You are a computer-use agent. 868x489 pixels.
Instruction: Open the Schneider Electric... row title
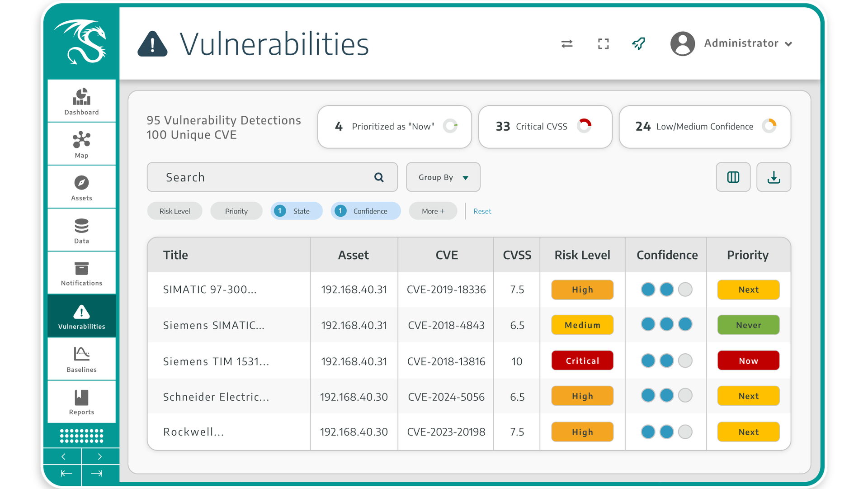coord(216,397)
